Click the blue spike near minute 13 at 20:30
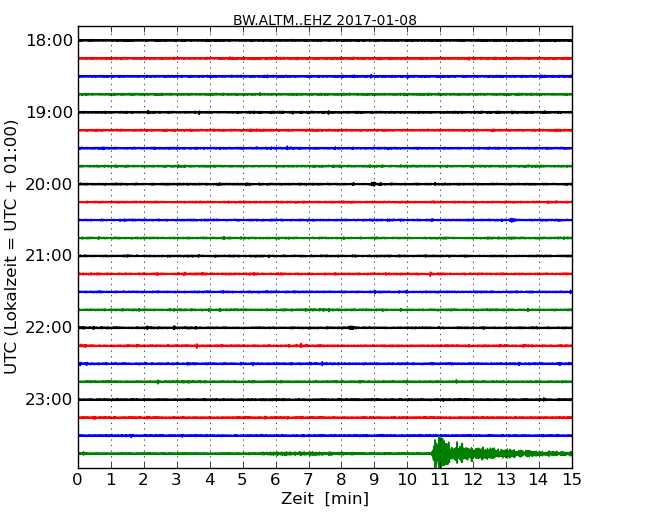This screenshot has height=520, width=650. point(512,220)
